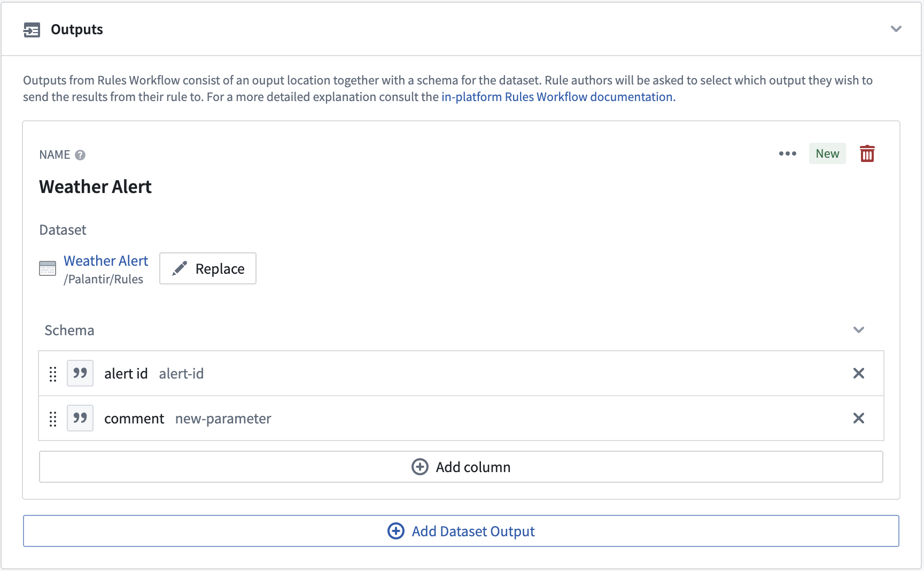Edit the Weather Alert name heading
The image size is (924, 571).
(x=96, y=187)
